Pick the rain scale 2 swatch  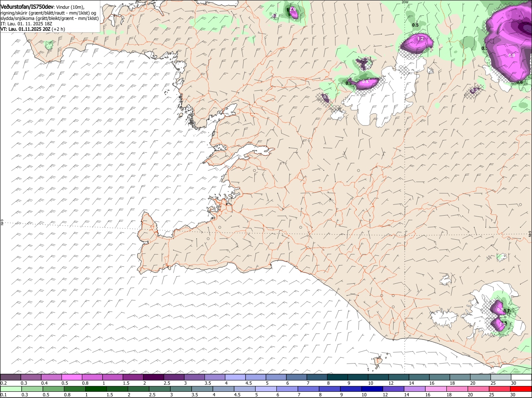pyautogui.click(x=138, y=389)
